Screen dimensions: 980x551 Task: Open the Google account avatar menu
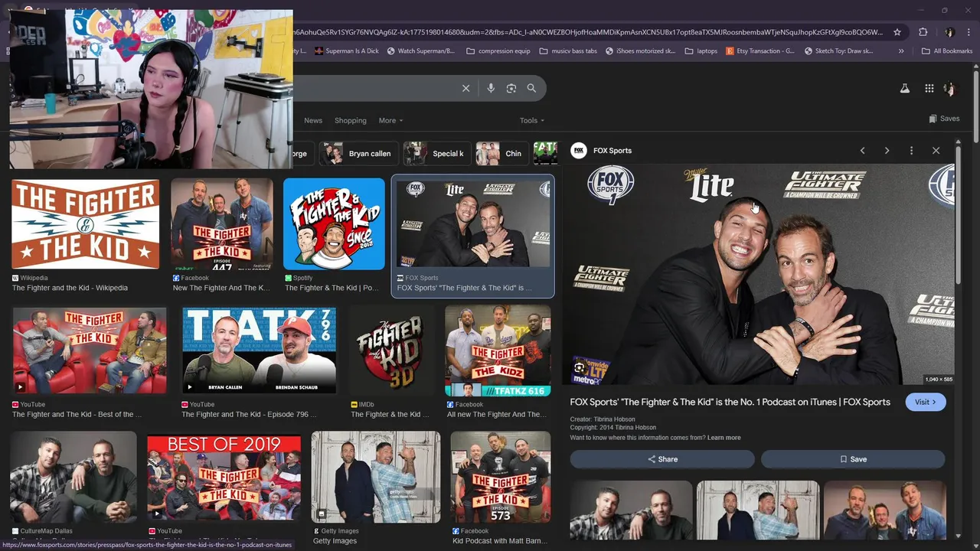949,89
